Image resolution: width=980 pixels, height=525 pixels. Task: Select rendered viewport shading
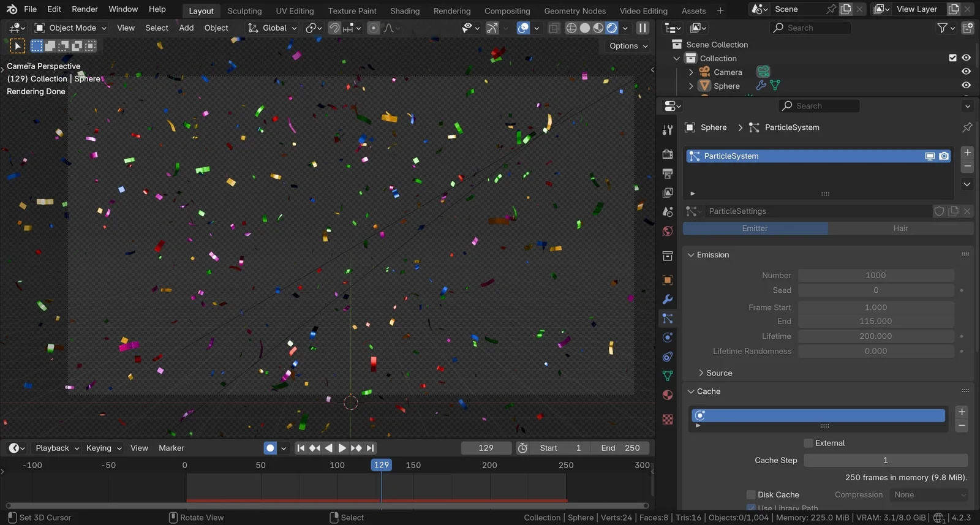611,28
